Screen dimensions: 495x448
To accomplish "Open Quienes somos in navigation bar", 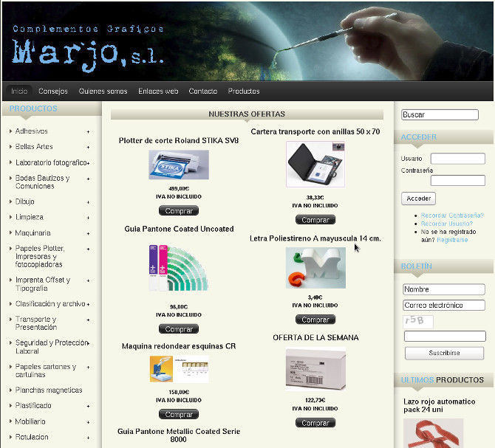I will (x=103, y=92).
